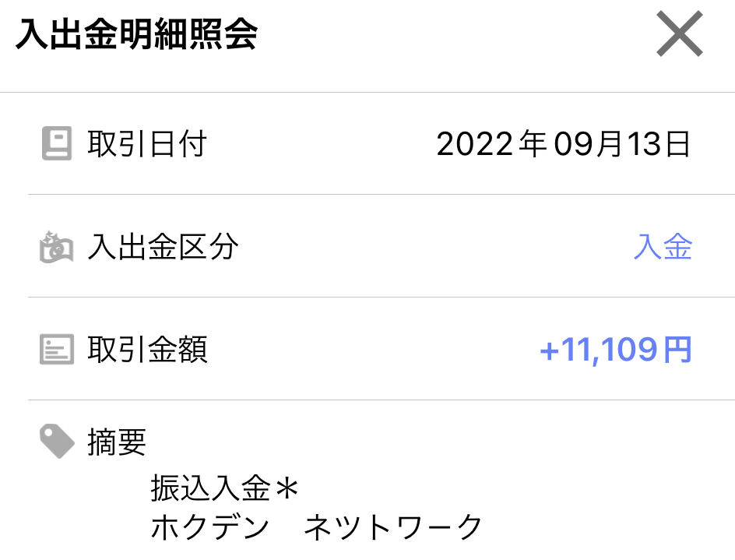
Task: Click the word ネットワーク in the summary
Action: (x=393, y=527)
